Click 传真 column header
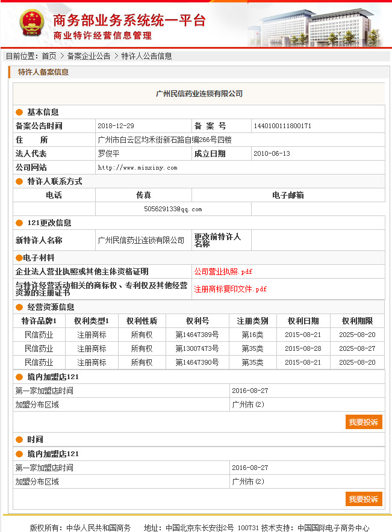This screenshot has width=392, height=532. pos(143,195)
